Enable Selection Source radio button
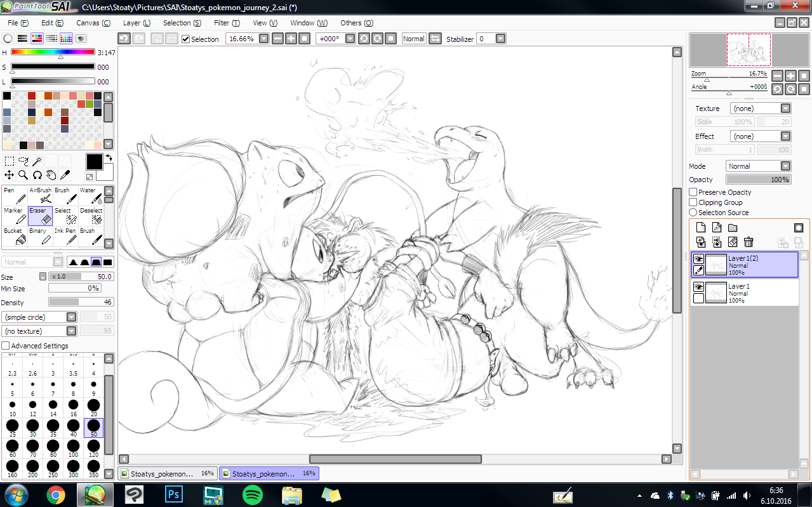 [x=693, y=213]
